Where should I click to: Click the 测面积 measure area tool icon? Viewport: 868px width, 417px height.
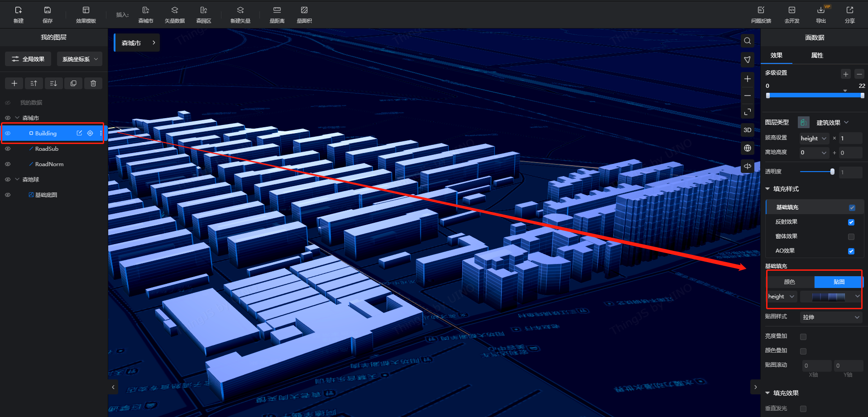click(304, 10)
